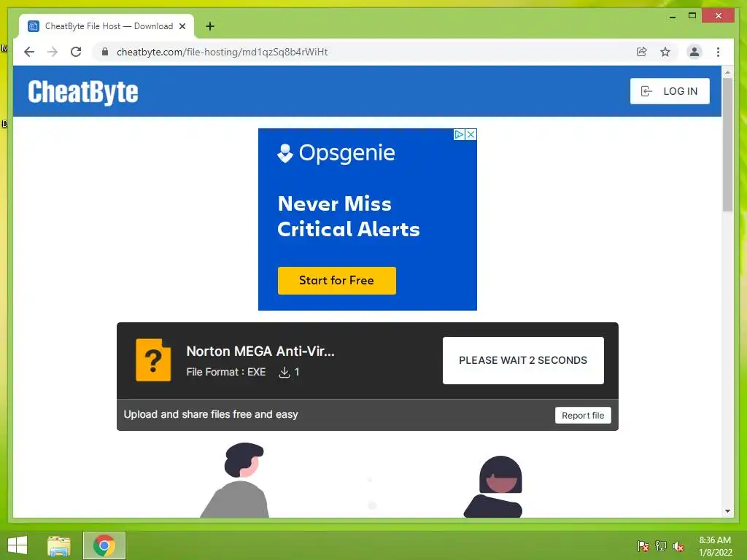
Task: Click the LOG IN button
Action: pos(670,91)
